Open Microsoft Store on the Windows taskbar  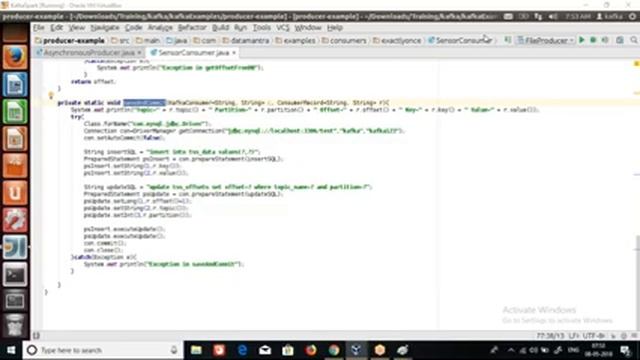point(288,350)
